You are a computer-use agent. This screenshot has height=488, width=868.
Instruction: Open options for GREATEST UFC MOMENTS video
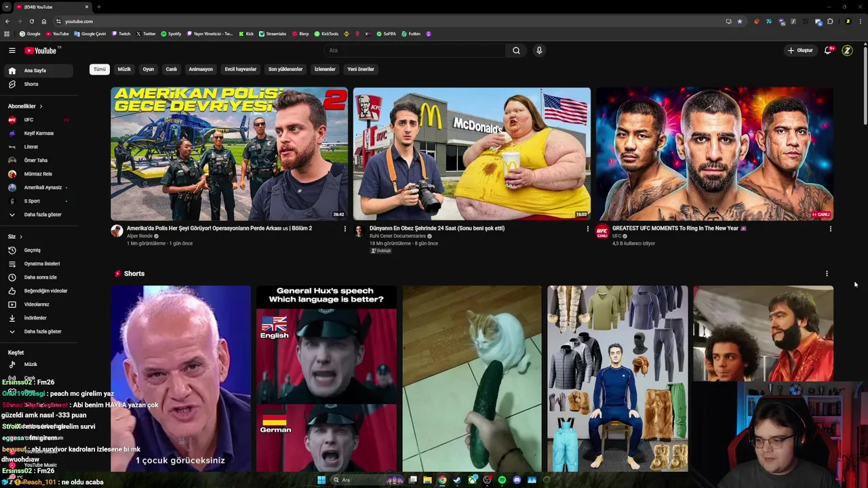830,229
